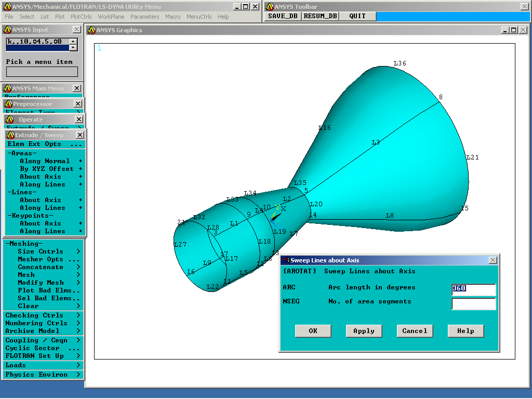The image size is (532, 399).
Task: Close the Sweep Lines about Axis dialog
Action: (493, 260)
